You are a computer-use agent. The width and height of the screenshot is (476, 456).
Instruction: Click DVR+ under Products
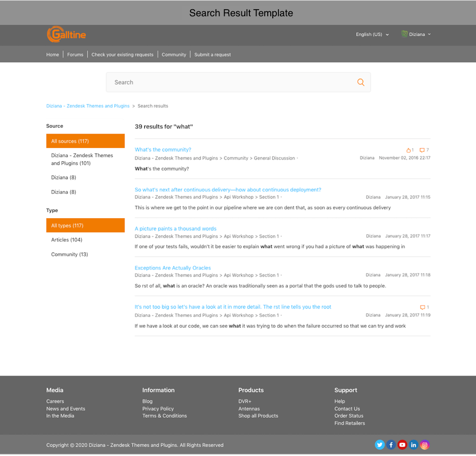pos(245,401)
